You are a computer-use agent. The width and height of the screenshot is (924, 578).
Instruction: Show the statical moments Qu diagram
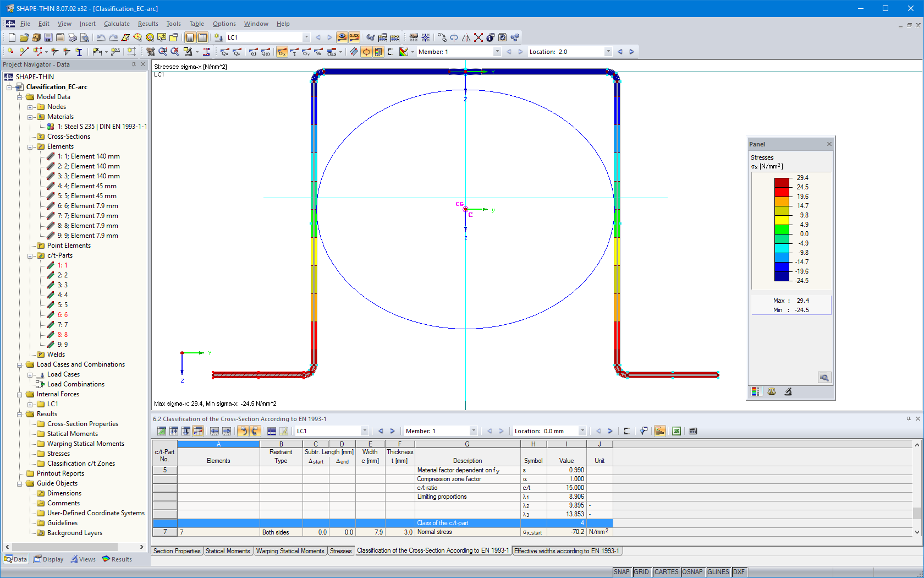[224, 52]
